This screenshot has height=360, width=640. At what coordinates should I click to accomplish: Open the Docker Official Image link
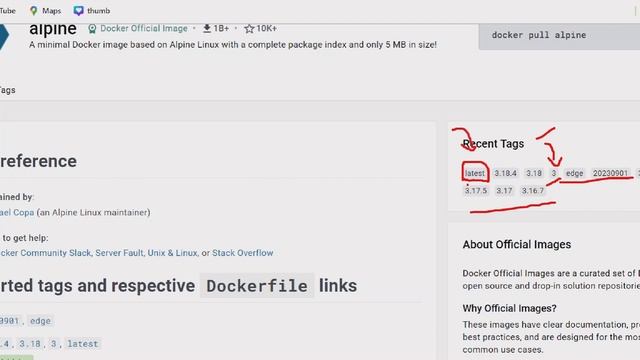pyautogui.click(x=144, y=29)
